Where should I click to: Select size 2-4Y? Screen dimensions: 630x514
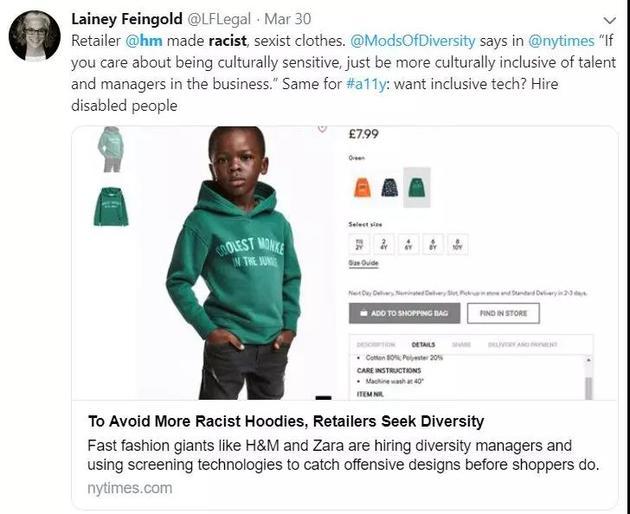pos(384,243)
